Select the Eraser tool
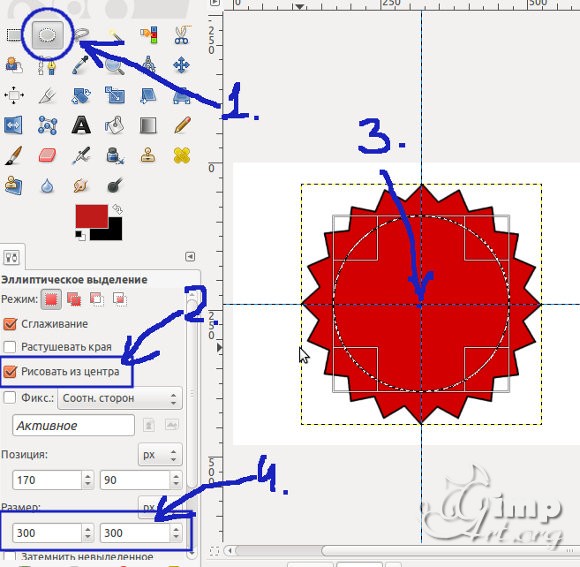580x567 pixels. [x=47, y=155]
